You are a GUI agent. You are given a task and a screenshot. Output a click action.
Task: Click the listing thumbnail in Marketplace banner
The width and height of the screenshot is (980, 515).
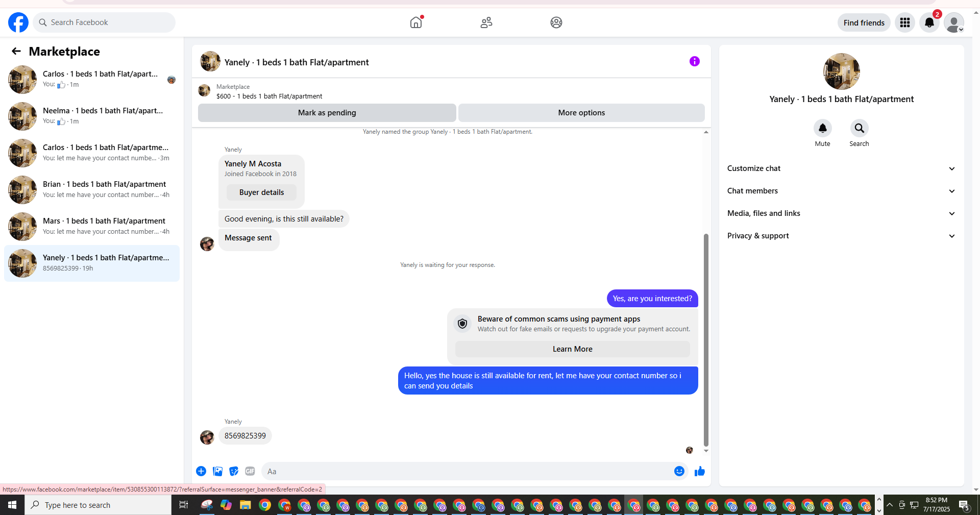[x=204, y=91]
